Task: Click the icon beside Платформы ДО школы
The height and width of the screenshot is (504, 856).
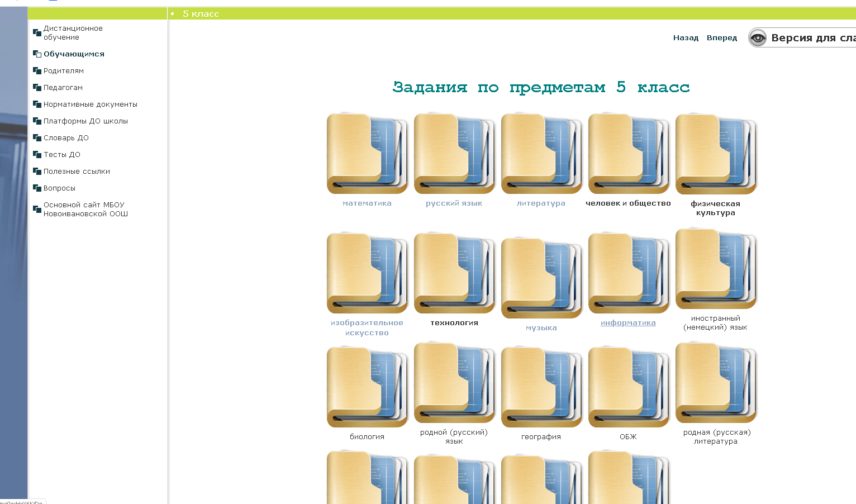Action: click(37, 121)
